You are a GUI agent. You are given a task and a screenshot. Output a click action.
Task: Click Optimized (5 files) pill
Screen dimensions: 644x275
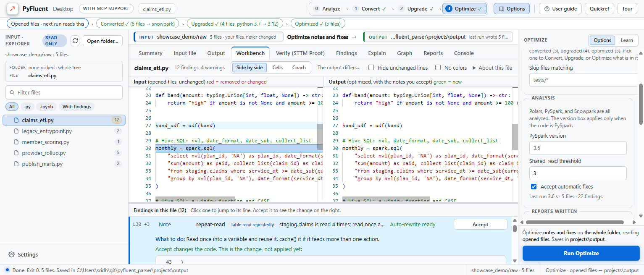point(318,24)
